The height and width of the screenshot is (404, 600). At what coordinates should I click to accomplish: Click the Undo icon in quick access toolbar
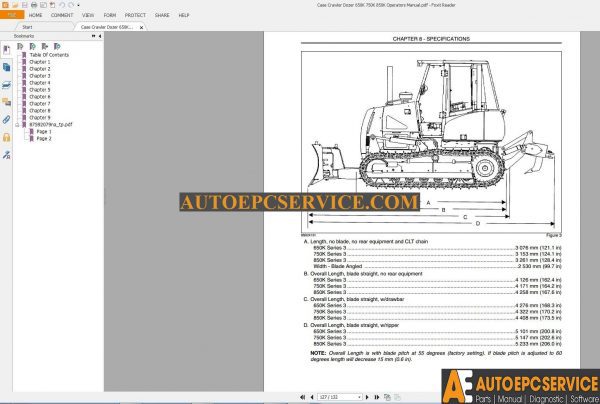[62, 5]
